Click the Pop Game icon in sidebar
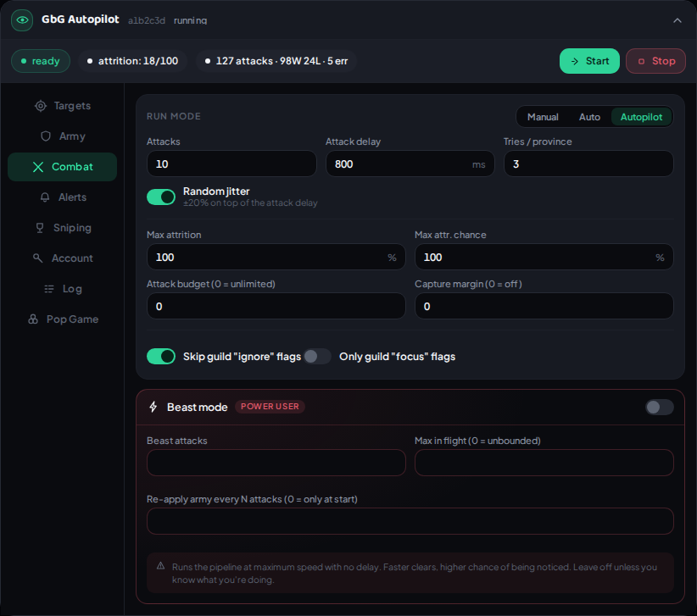This screenshot has width=697, height=616. 33,319
